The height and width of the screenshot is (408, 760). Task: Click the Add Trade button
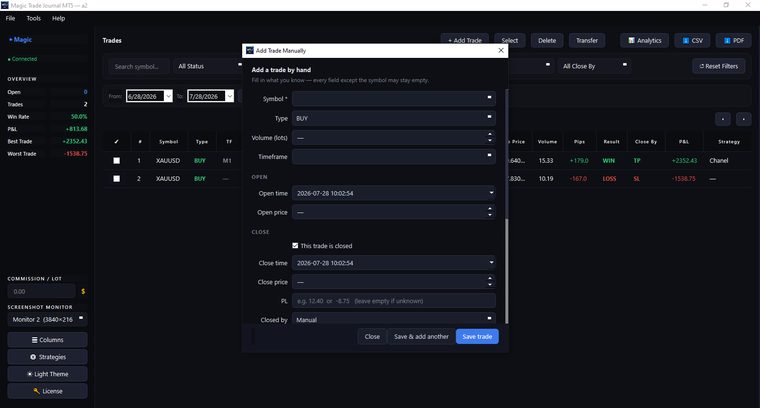[465, 41]
